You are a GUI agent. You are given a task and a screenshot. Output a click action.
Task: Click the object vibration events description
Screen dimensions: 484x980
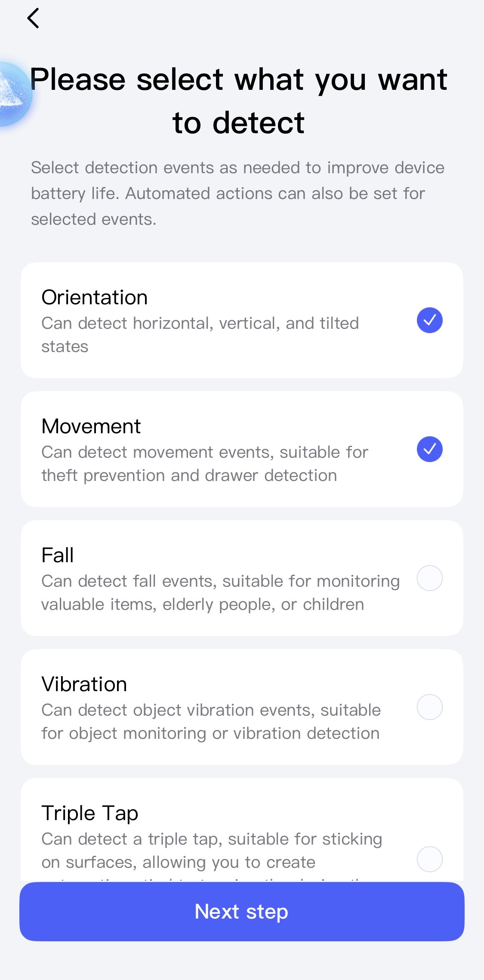[211, 722]
